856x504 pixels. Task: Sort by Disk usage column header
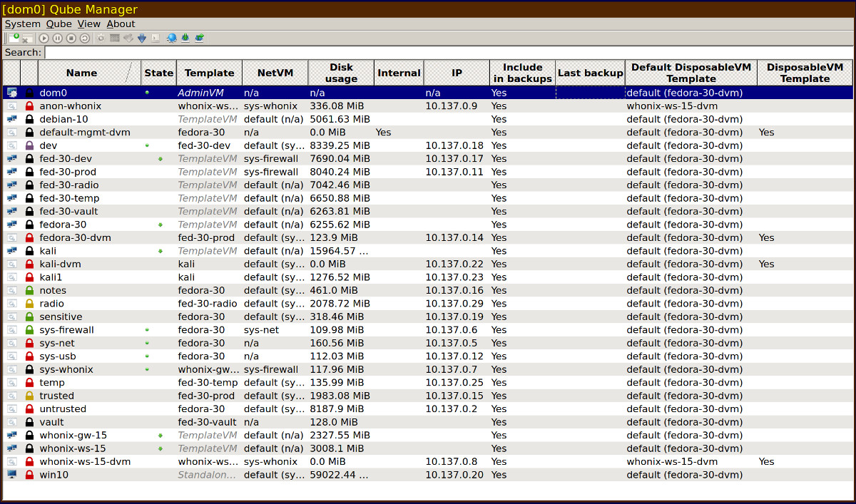[x=341, y=73]
